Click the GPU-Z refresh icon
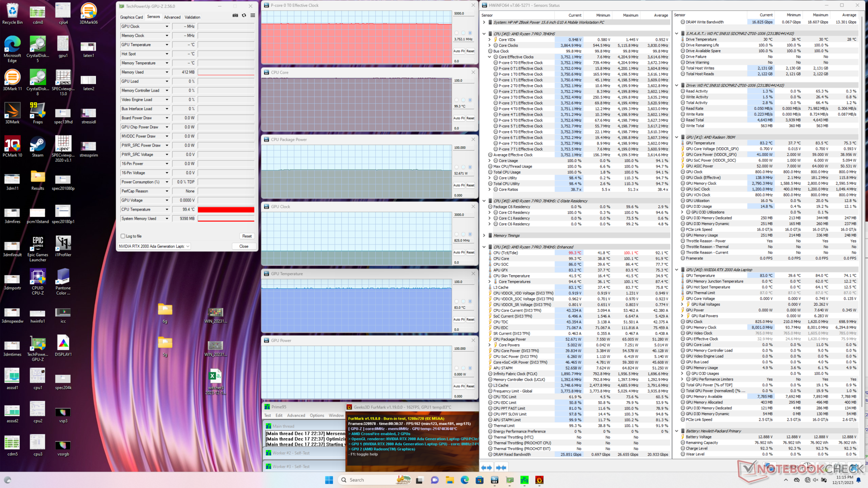This screenshot has width=868, height=488. click(x=244, y=15)
